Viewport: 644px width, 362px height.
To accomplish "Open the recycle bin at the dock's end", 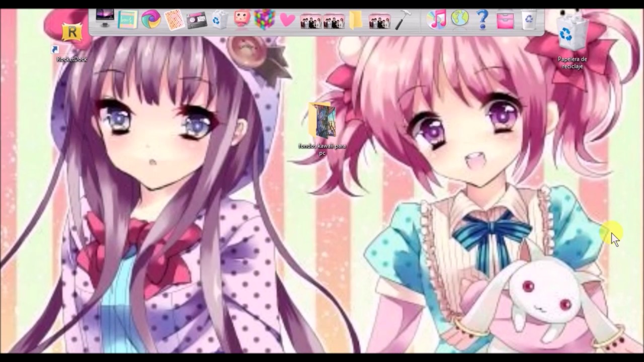I will [529, 20].
